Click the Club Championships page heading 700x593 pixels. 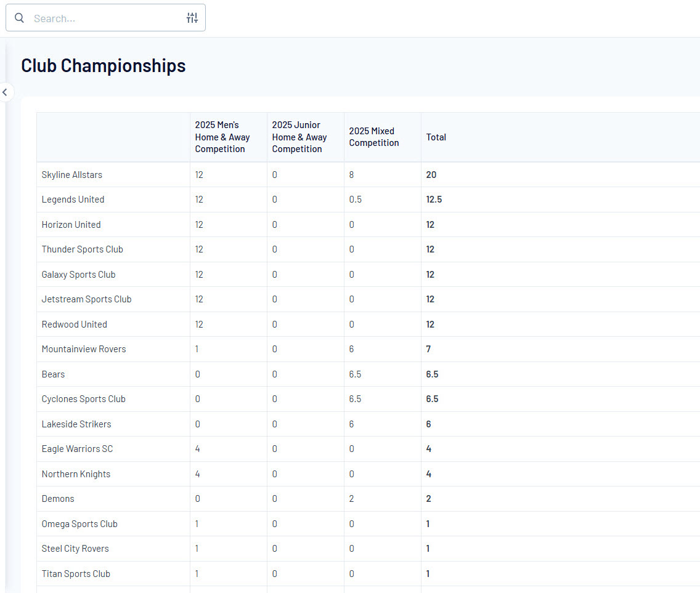104,66
